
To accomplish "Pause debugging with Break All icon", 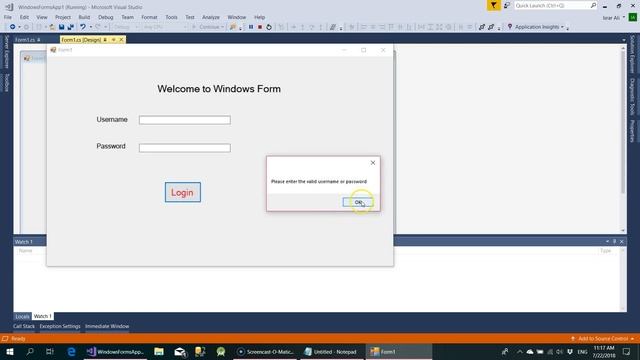I will click(x=251, y=27).
